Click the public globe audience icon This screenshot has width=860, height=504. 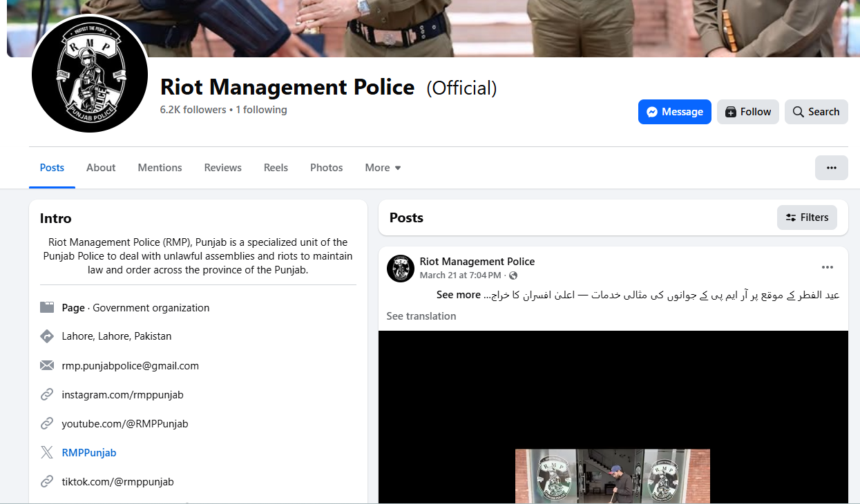(513, 275)
